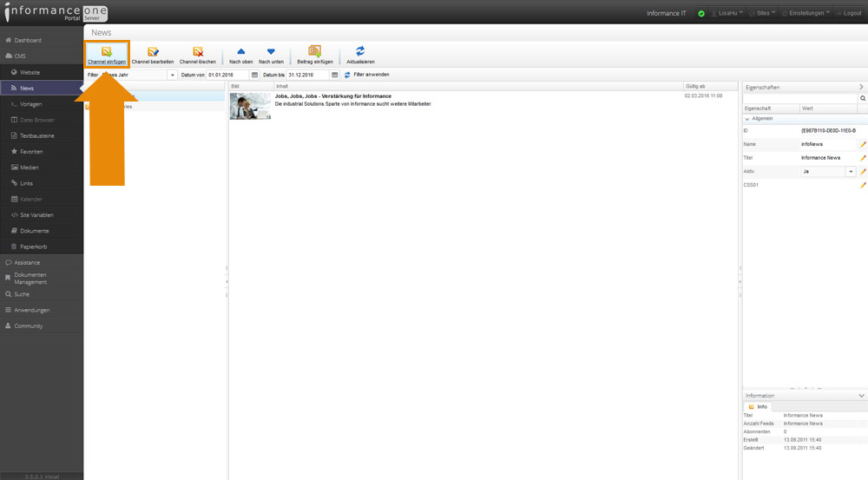
Task: Click the pencil icon in Aktiv row
Action: pyautogui.click(x=863, y=172)
